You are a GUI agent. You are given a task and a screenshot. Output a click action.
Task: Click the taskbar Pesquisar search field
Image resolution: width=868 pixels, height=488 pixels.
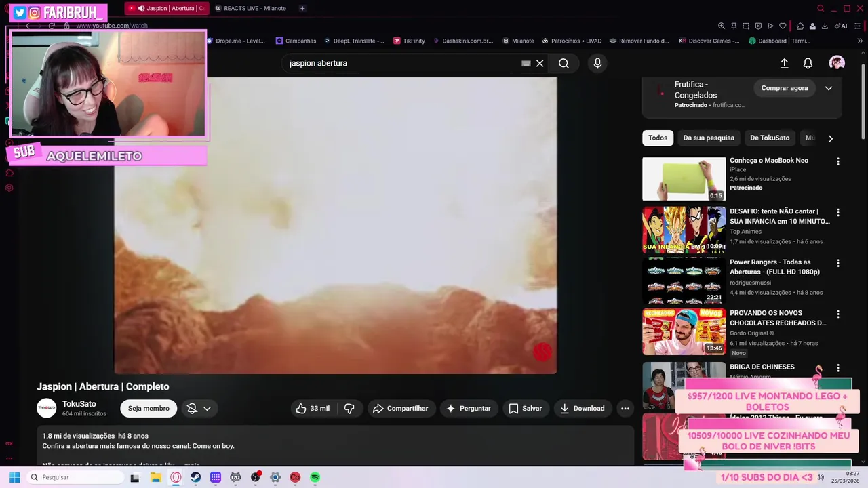click(x=75, y=477)
